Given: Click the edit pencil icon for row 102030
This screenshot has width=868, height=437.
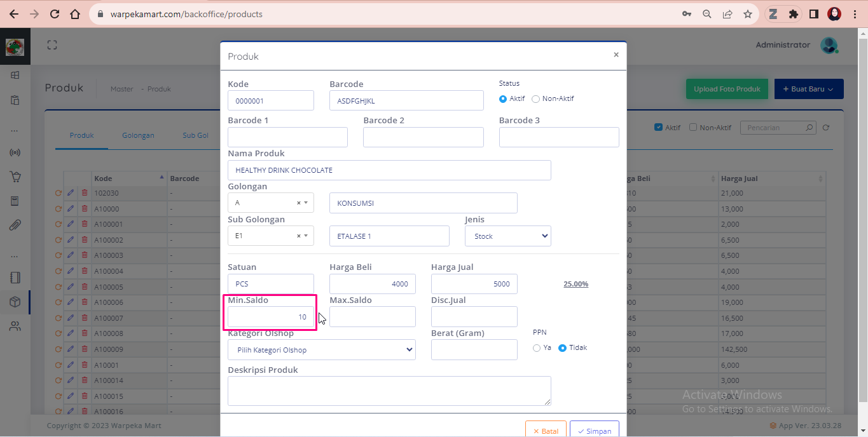Looking at the screenshot, I should 71,193.
